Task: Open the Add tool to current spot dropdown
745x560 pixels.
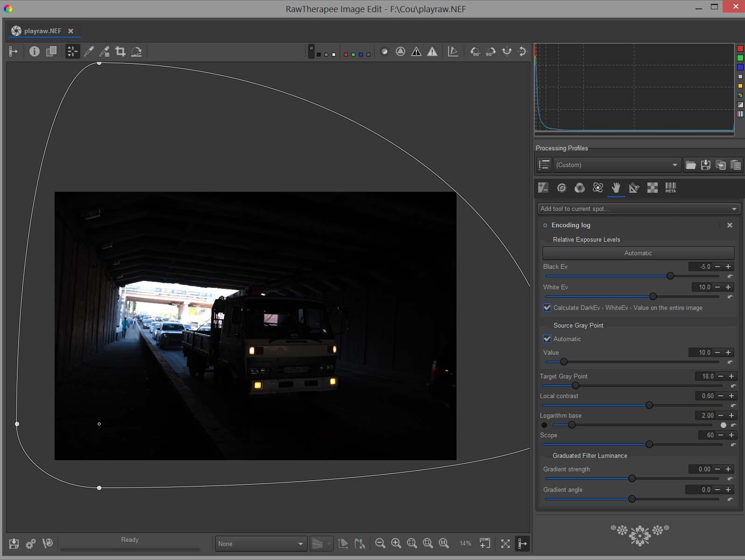Action: tap(638, 209)
